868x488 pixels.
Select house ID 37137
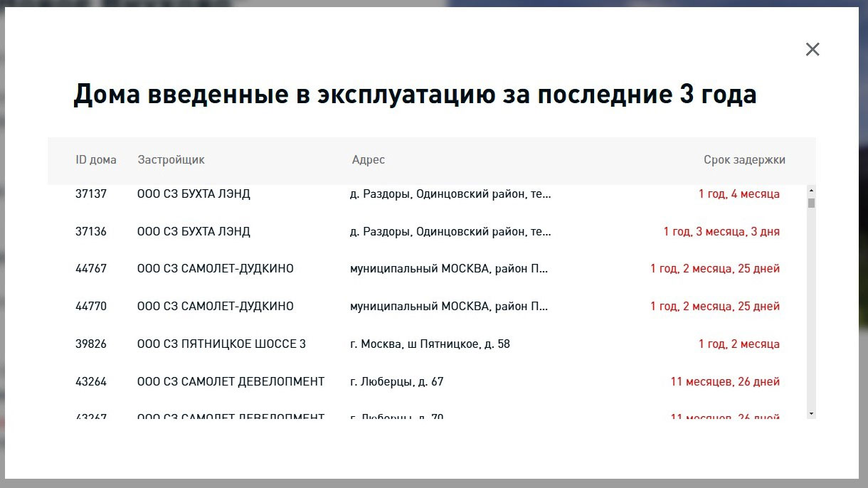coord(91,193)
